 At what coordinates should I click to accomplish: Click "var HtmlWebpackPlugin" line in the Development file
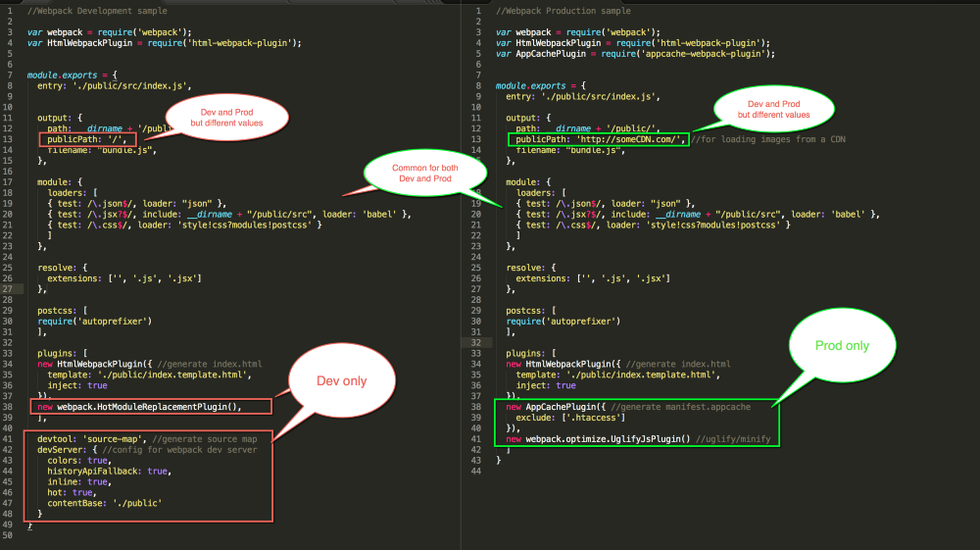(x=165, y=43)
